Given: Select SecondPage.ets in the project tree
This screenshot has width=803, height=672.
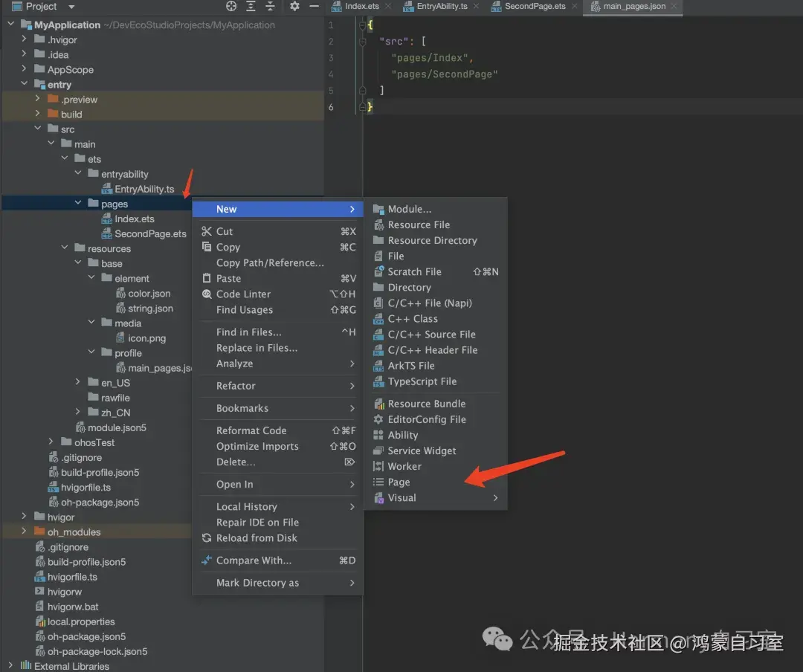Looking at the screenshot, I should [144, 233].
